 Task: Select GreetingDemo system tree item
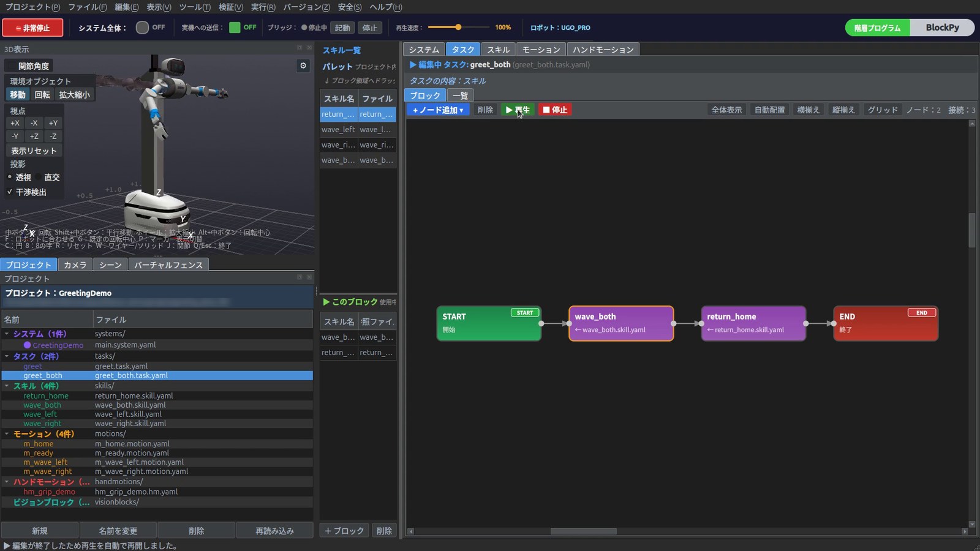pyautogui.click(x=58, y=345)
